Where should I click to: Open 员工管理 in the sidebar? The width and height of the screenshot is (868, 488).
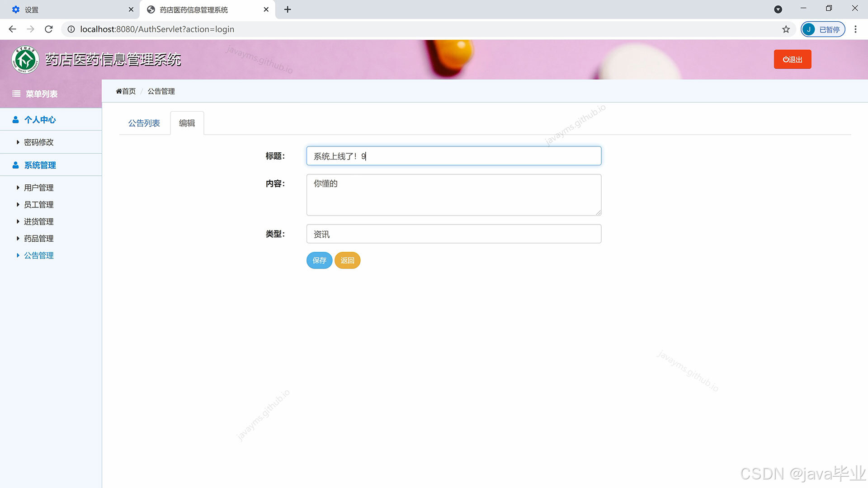click(38, 205)
